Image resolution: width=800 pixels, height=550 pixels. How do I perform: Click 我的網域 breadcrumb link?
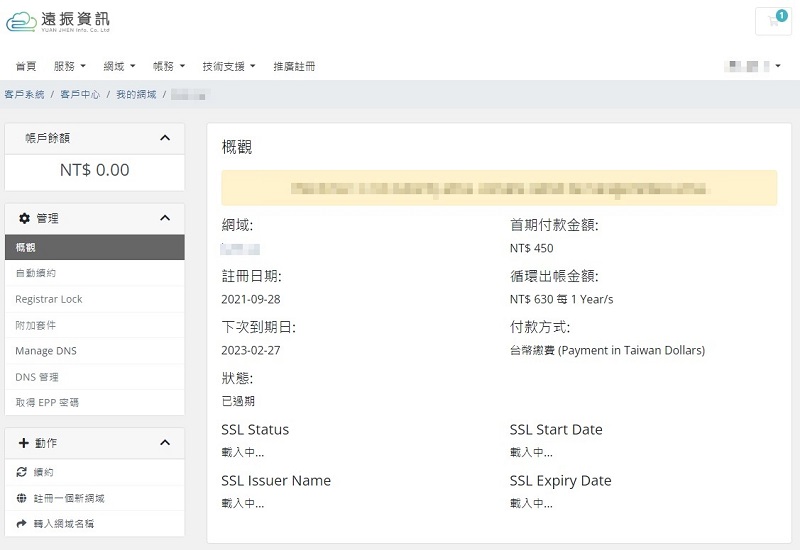pos(136,94)
